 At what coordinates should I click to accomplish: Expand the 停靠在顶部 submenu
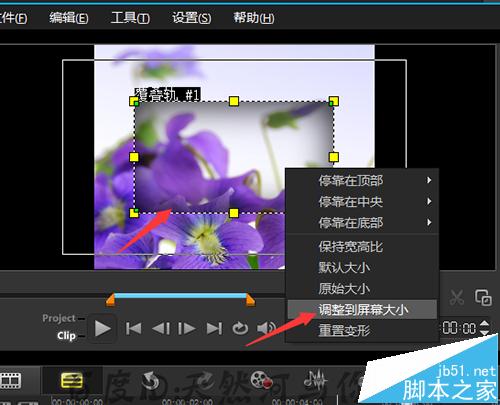[362, 181]
